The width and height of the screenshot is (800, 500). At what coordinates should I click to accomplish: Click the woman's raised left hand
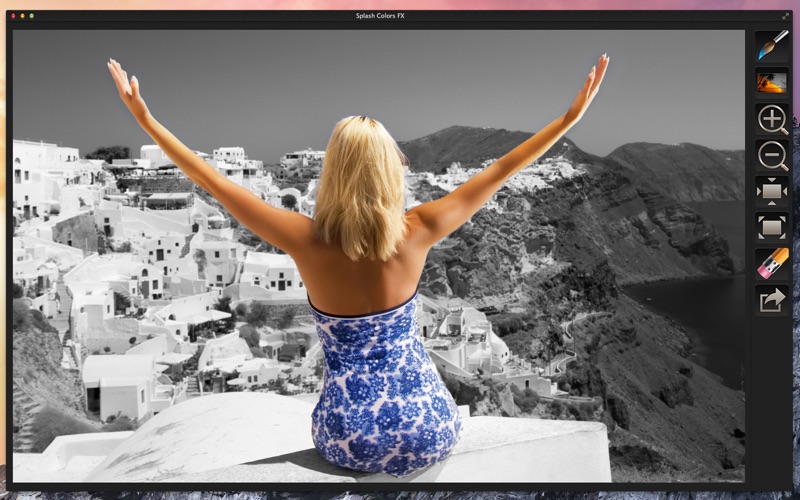click(x=124, y=84)
